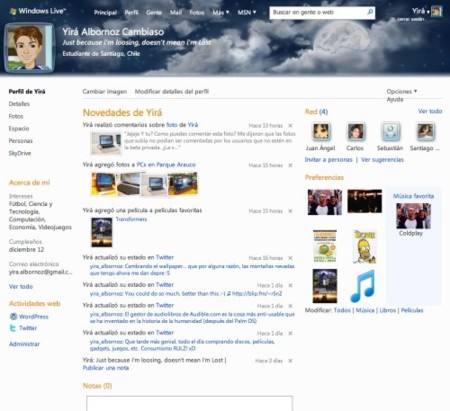The width and height of the screenshot is (450, 411).
Task: Open the Coldplay picture under Música favorita
Action: tap(413, 216)
